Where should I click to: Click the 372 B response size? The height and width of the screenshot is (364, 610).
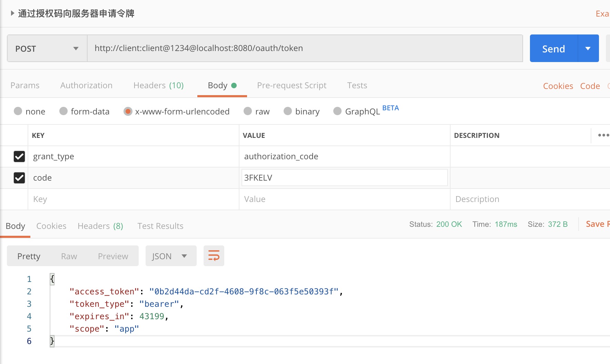pos(558,224)
